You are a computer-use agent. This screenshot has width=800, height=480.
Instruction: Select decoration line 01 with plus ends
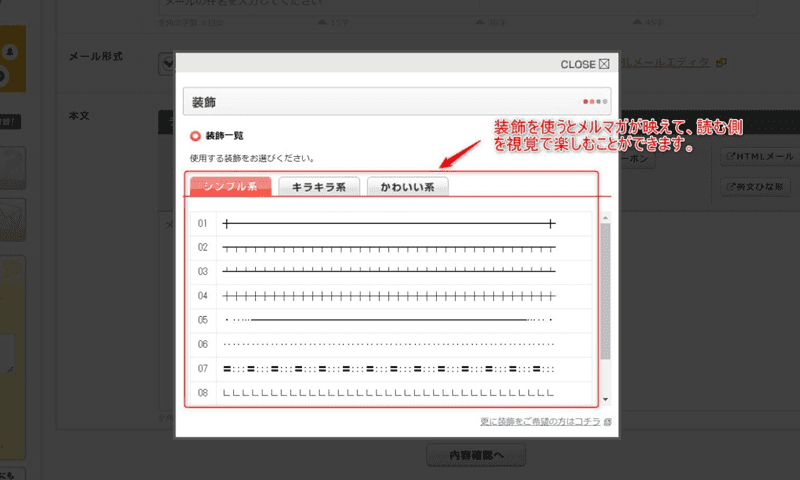click(389, 223)
